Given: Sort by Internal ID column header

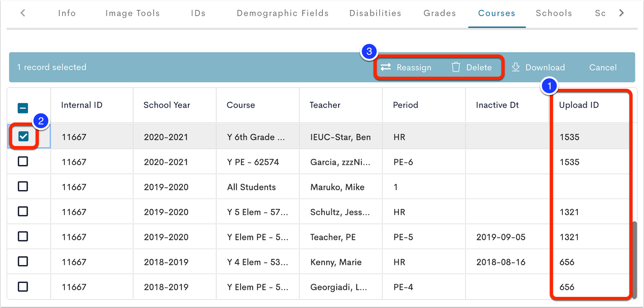Looking at the screenshot, I should tap(82, 105).
